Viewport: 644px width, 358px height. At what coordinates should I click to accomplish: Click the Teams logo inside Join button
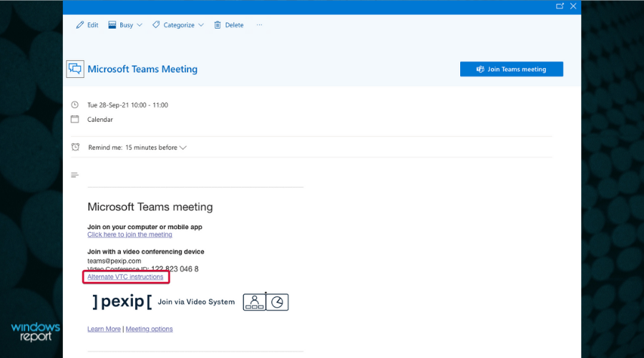tap(480, 69)
